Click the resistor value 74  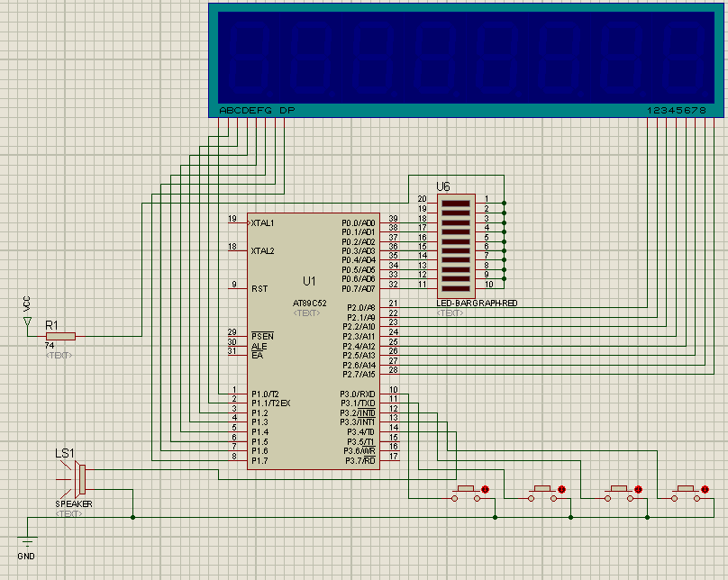click(50, 346)
